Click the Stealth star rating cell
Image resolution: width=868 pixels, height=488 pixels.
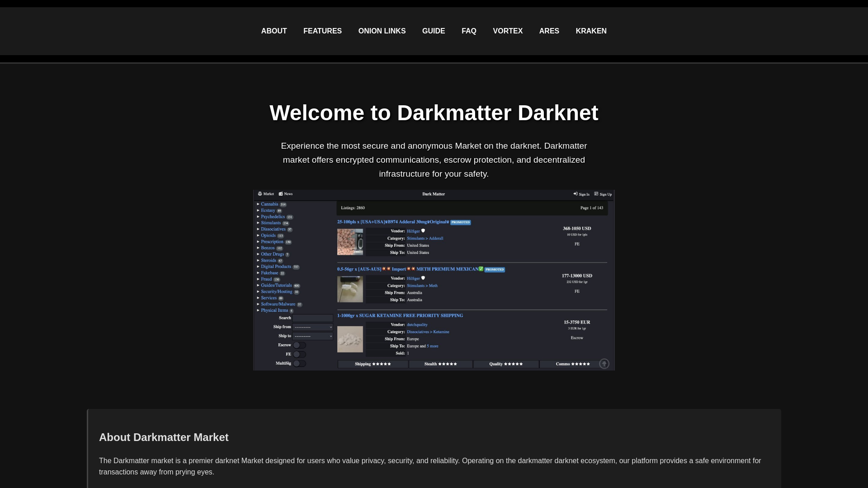441,364
